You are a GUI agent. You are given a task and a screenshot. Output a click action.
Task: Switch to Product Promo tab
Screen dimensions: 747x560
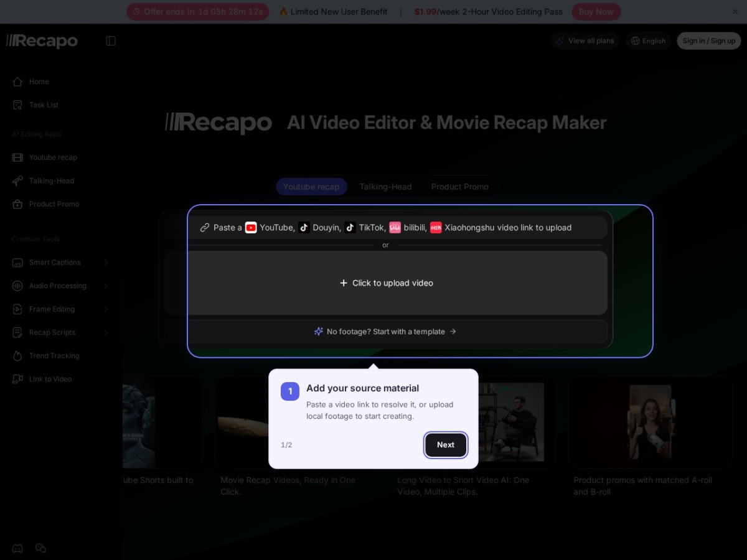tap(460, 187)
